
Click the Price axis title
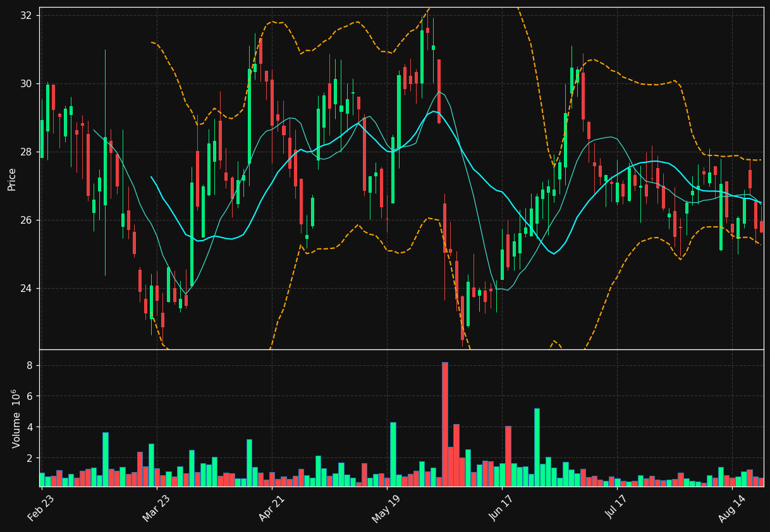point(12,179)
